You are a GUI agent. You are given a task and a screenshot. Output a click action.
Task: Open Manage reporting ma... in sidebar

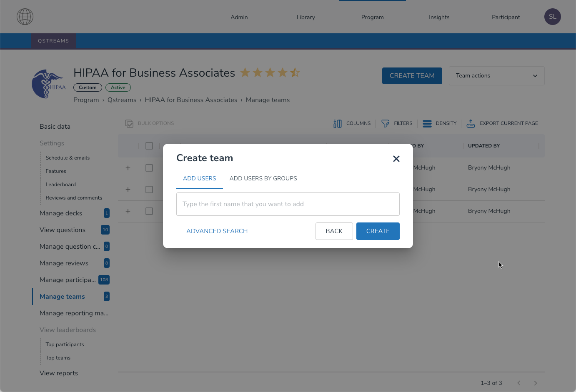click(74, 313)
